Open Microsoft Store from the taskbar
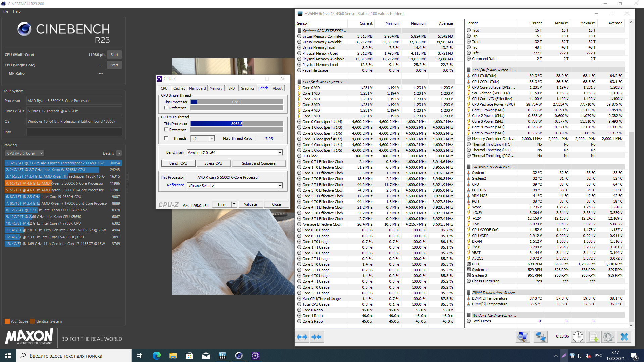This screenshot has height=362, width=644. coord(189,356)
